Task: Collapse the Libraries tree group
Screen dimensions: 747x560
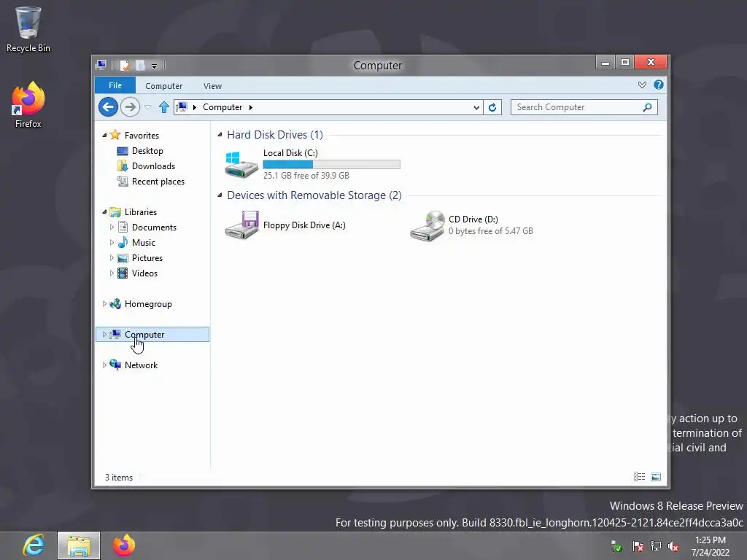Action: 104,212
